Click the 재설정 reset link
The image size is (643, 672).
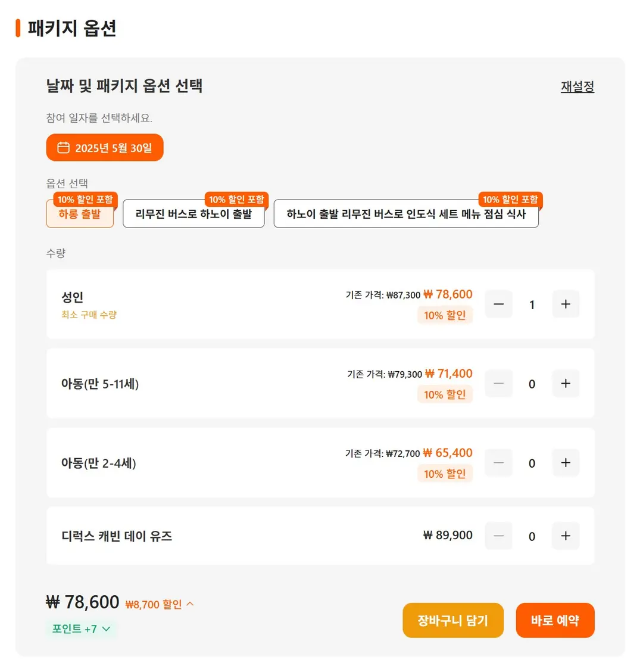tap(578, 86)
